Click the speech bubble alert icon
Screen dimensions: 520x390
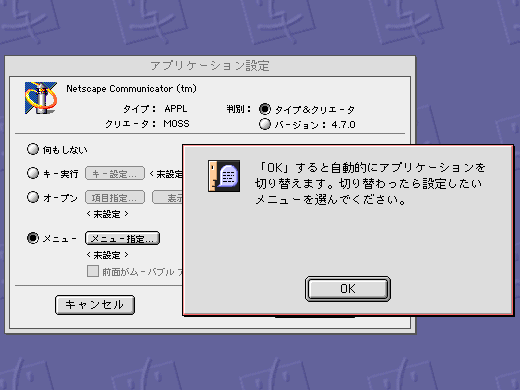[x=224, y=176]
